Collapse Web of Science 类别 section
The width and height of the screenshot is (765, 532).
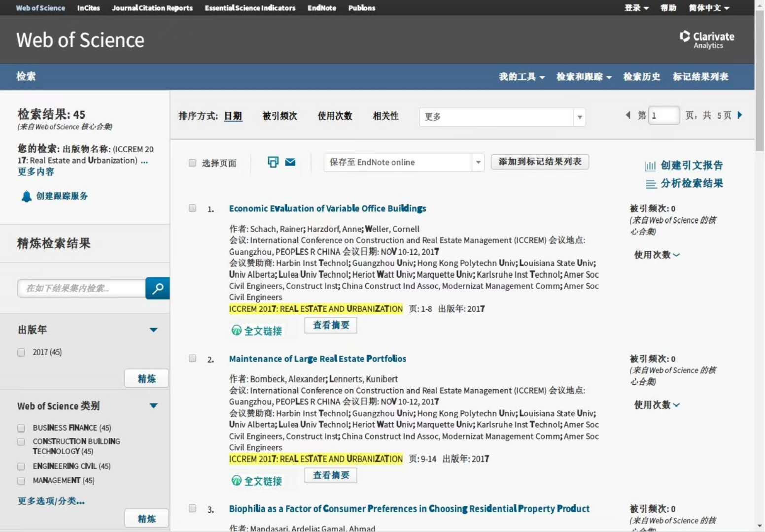pos(153,406)
